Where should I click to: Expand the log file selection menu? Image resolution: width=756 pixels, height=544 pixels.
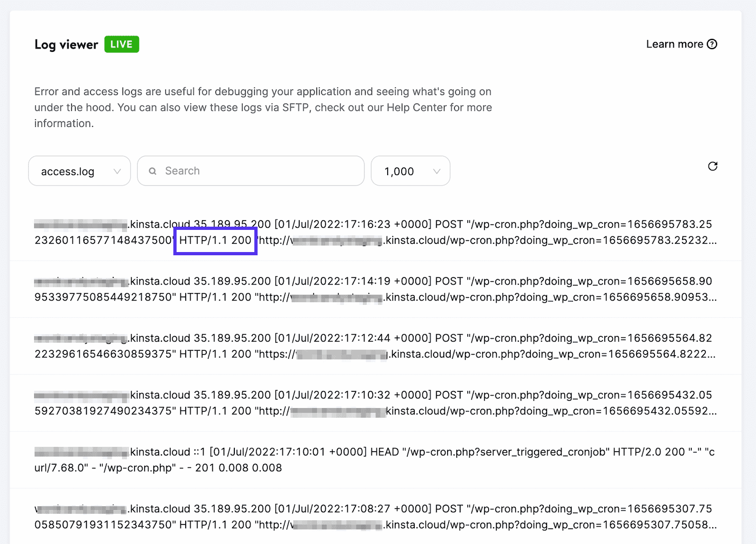[x=79, y=171]
